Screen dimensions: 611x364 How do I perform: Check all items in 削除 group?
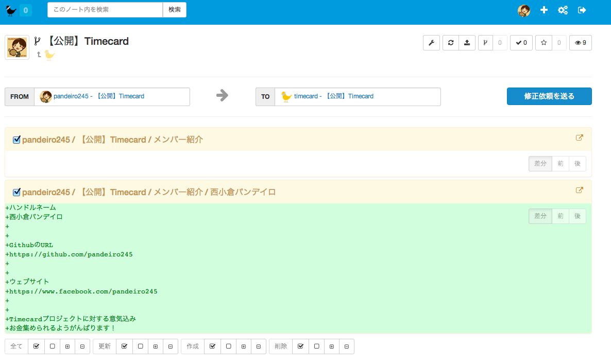pyautogui.click(x=300, y=346)
